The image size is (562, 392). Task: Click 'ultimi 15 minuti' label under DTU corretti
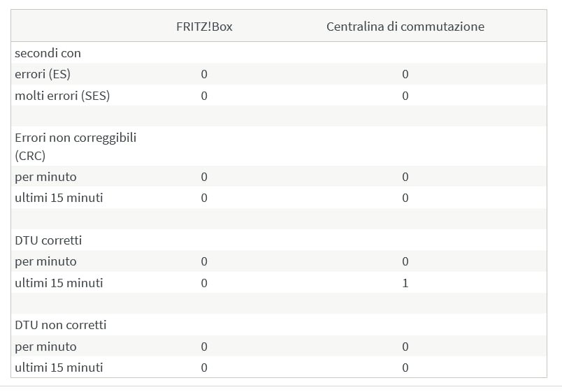[59, 283]
